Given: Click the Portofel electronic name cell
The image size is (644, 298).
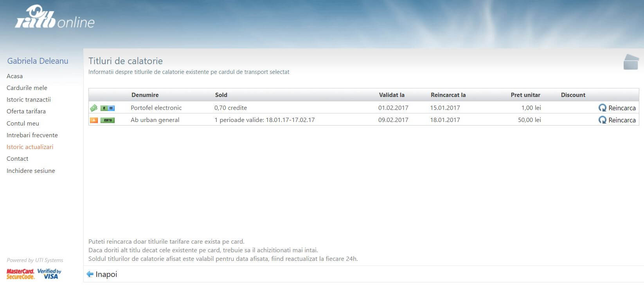Looking at the screenshot, I should [156, 108].
